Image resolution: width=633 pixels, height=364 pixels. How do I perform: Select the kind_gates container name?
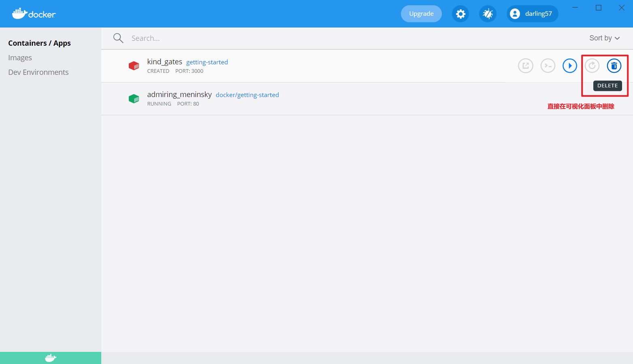[x=164, y=61]
